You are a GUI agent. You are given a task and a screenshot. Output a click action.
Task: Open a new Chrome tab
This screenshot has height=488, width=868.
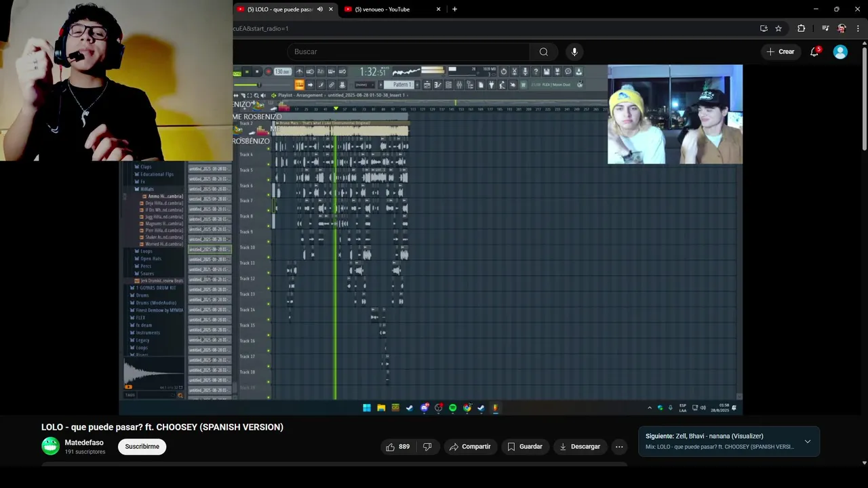click(454, 9)
